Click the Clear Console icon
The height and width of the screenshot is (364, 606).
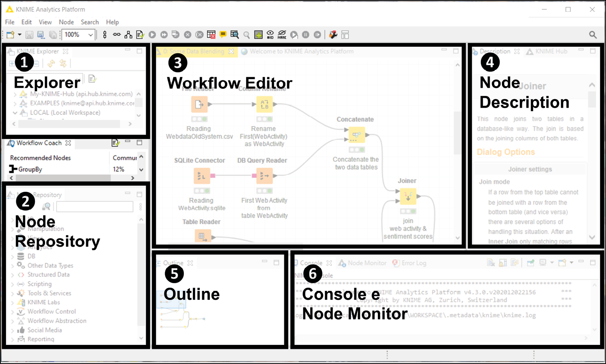(491, 263)
